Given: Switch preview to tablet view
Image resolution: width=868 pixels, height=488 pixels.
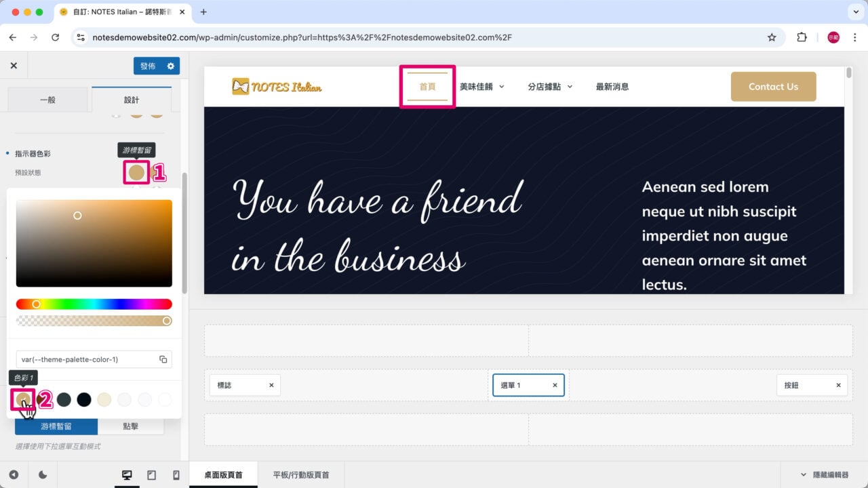Looking at the screenshot, I should coord(151,475).
